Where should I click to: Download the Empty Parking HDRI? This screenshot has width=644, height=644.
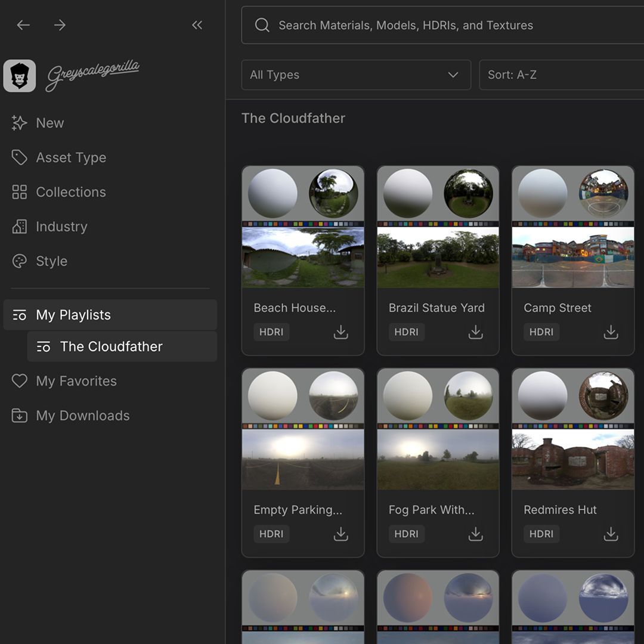pyautogui.click(x=341, y=534)
